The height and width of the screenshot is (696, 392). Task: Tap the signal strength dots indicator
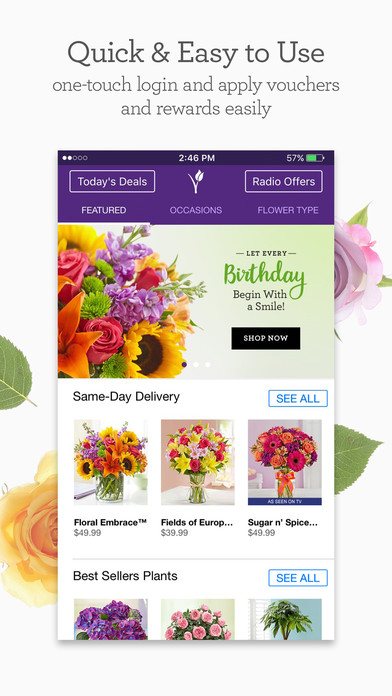pos(75,158)
